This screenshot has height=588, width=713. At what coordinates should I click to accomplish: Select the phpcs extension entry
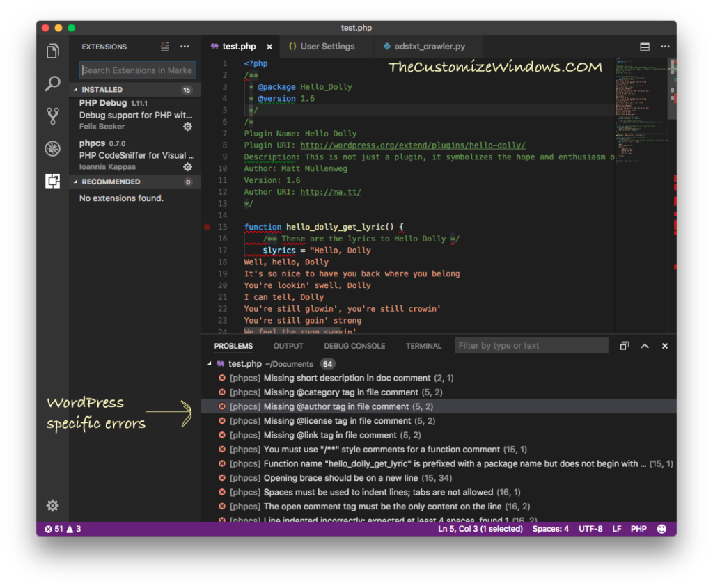point(135,154)
